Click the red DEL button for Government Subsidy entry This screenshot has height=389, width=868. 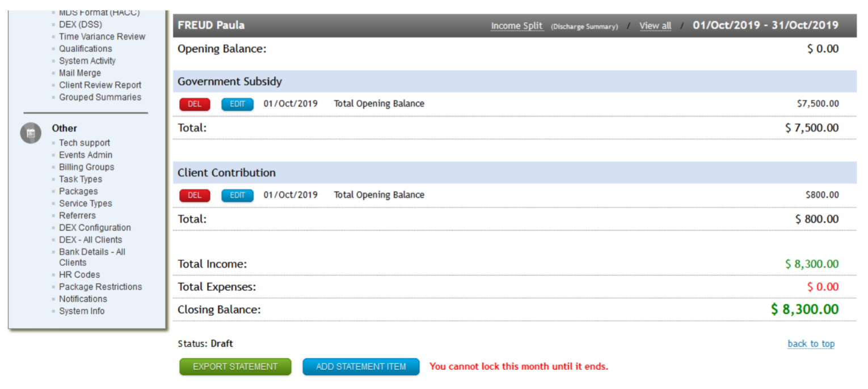195,104
